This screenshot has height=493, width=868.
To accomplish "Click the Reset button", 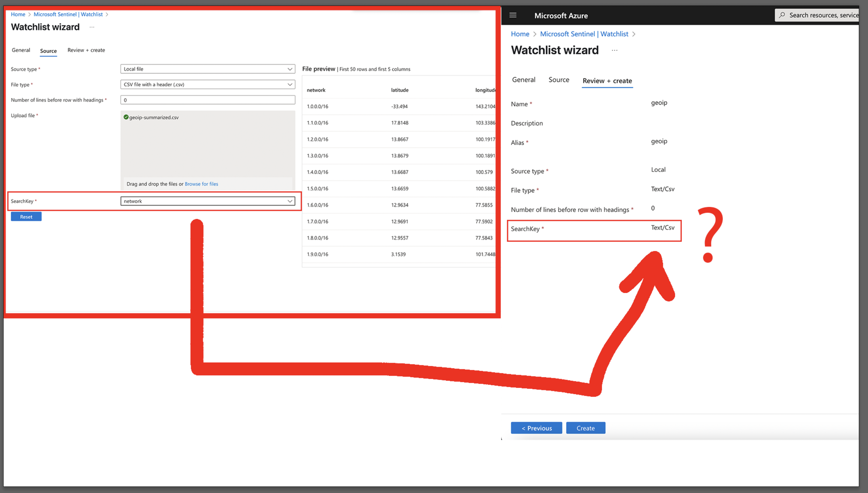I will click(x=26, y=217).
